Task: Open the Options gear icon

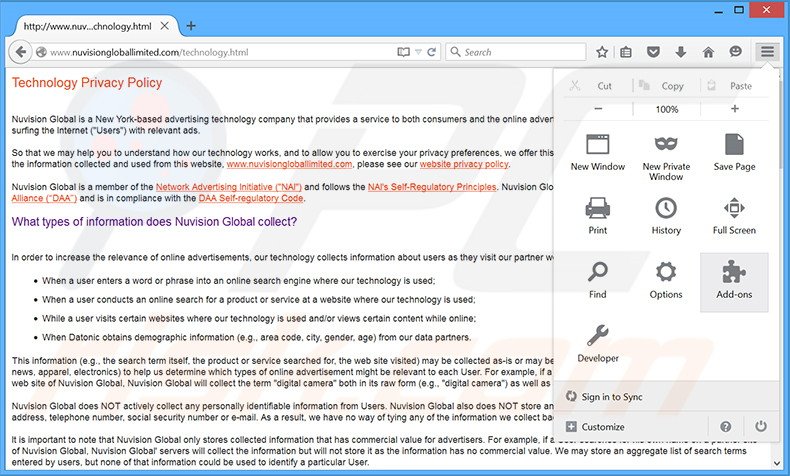Action: (x=666, y=279)
